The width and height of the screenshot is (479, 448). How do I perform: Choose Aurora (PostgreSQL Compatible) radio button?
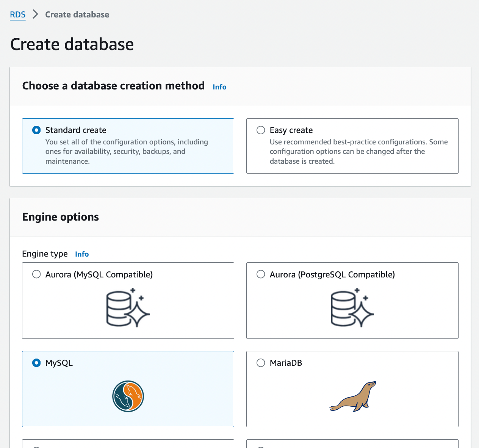click(261, 274)
